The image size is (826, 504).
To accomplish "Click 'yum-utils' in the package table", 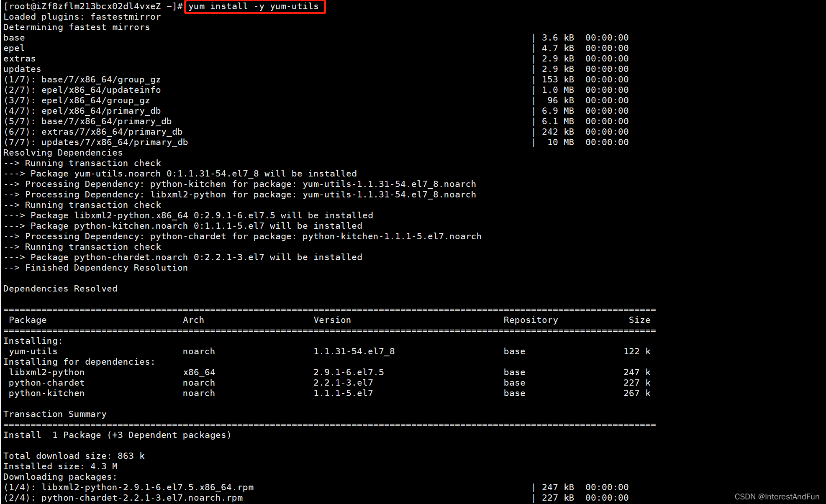I will click(33, 351).
